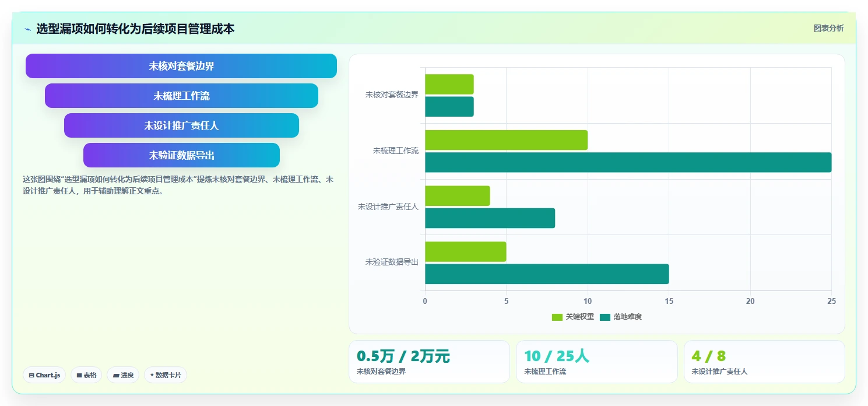Click the lightning icon beside the title
Screen dimensions: 868x406
[x=27, y=29]
